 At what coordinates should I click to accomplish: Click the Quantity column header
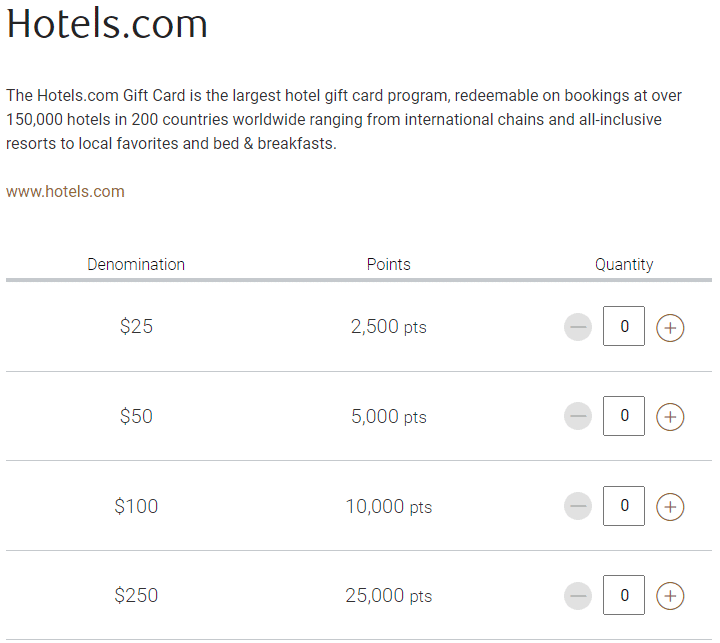[x=624, y=265]
